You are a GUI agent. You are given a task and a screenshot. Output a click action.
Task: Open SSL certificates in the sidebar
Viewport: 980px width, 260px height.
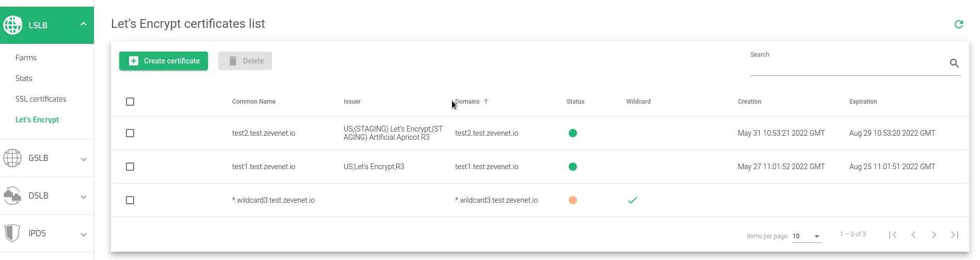point(41,99)
